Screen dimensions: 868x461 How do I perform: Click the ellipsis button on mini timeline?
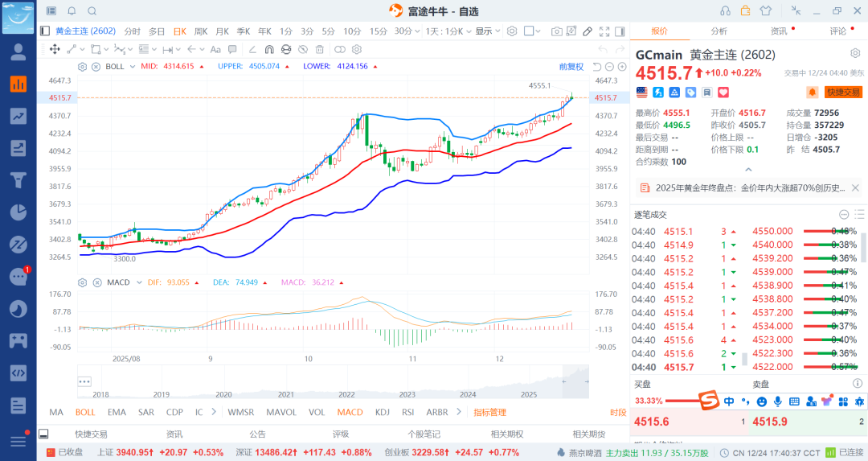tap(84, 382)
